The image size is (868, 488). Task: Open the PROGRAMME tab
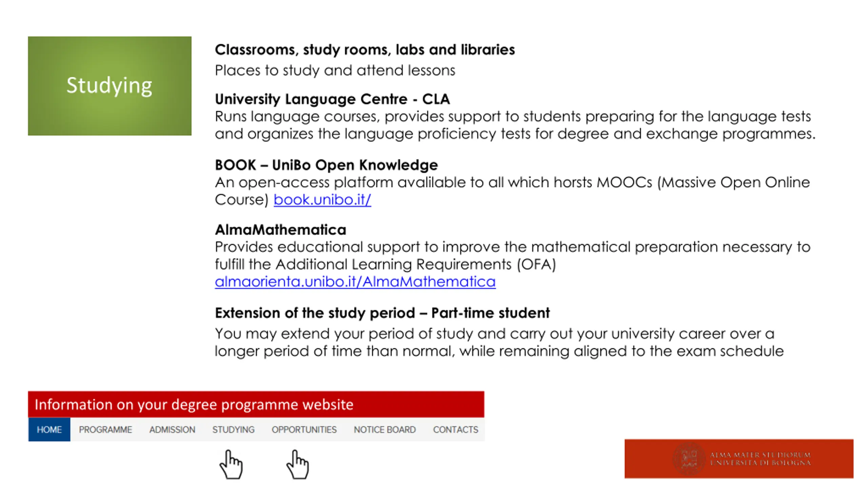[105, 429]
